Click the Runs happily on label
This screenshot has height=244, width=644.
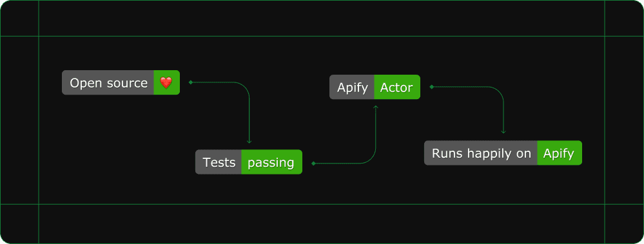point(481,153)
